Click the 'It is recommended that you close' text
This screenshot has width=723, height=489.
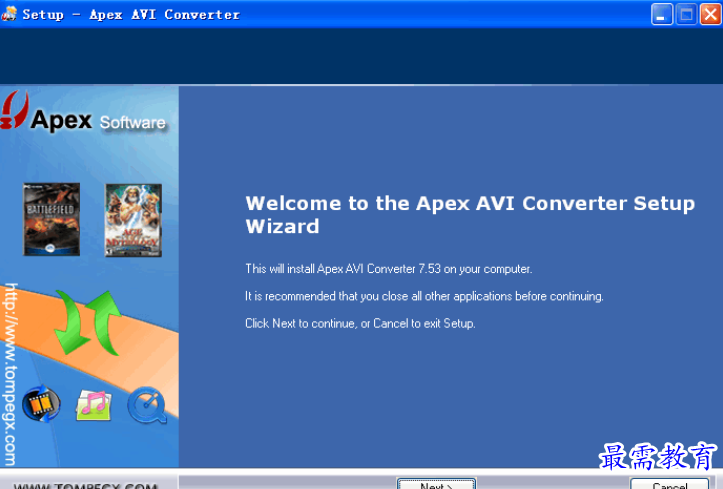[424, 296]
